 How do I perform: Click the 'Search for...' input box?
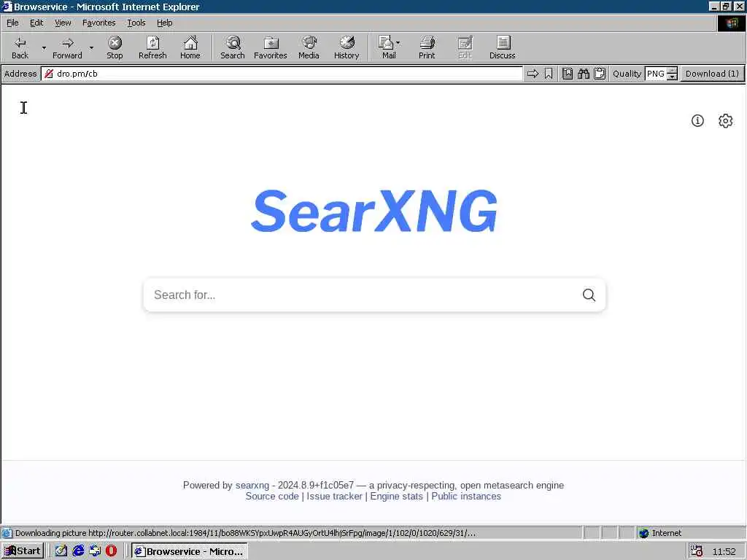pos(362,295)
